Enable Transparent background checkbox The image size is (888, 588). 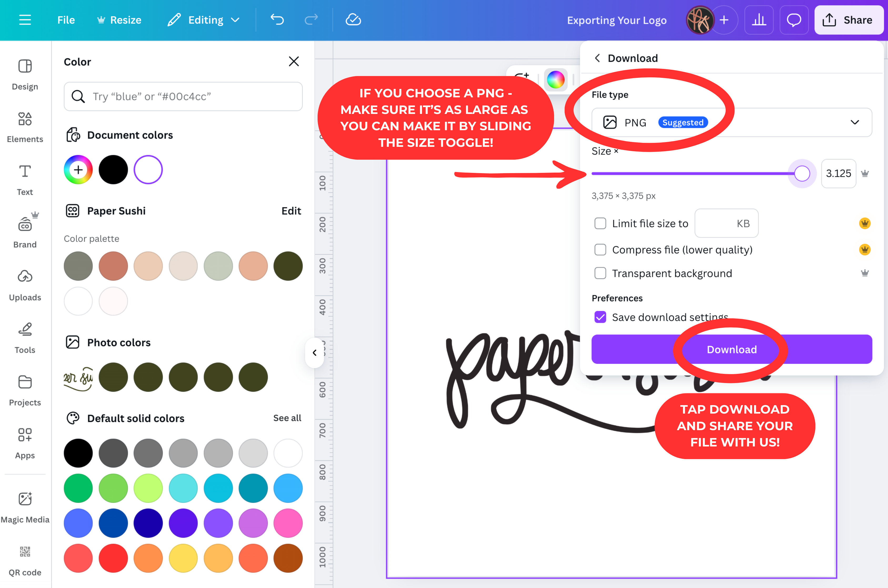point(600,273)
